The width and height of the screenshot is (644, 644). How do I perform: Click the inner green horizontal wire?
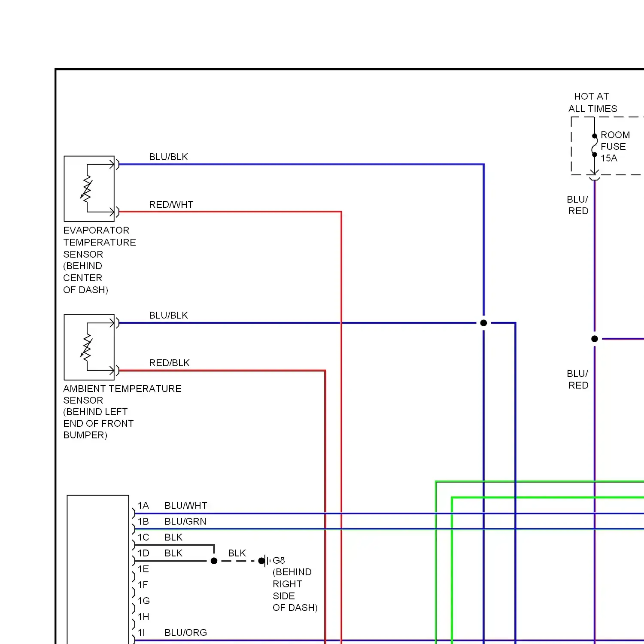tap(548, 498)
